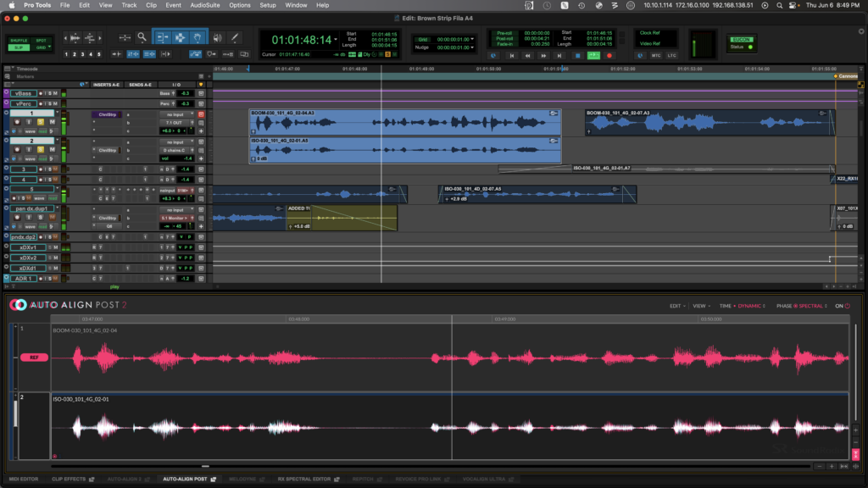
Task: Click the Stop transport button
Action: click(x=577, y=55)
